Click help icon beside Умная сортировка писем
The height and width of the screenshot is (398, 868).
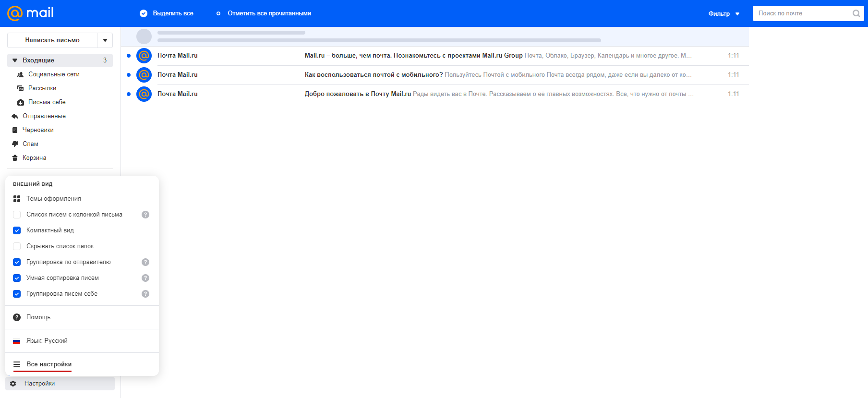(145, 278)
